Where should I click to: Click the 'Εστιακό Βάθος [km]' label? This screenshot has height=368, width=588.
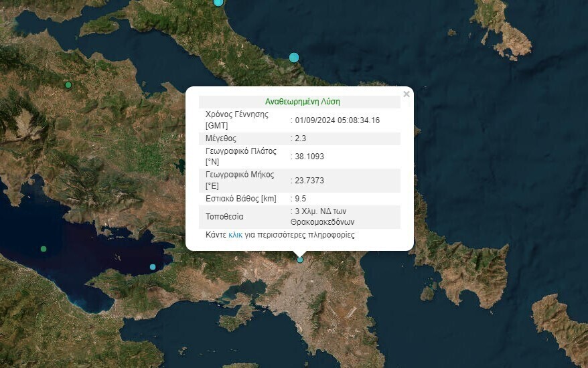240,199
